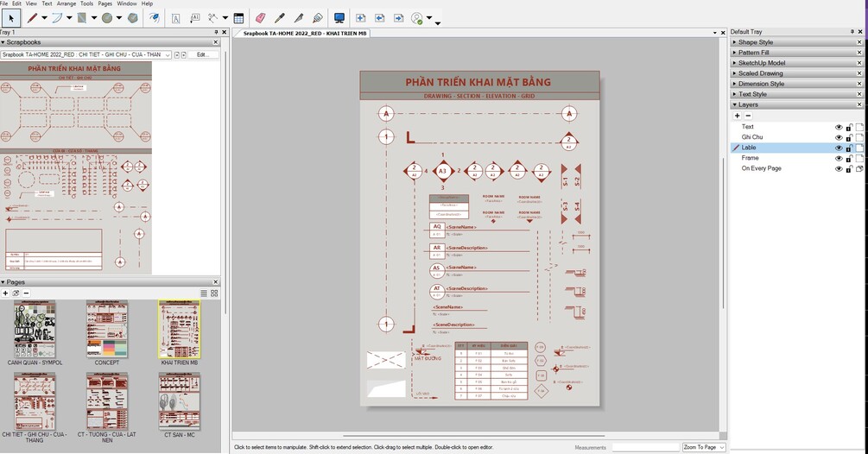
Task: Hide the Frame layer
Action: (x=839, y=159)
